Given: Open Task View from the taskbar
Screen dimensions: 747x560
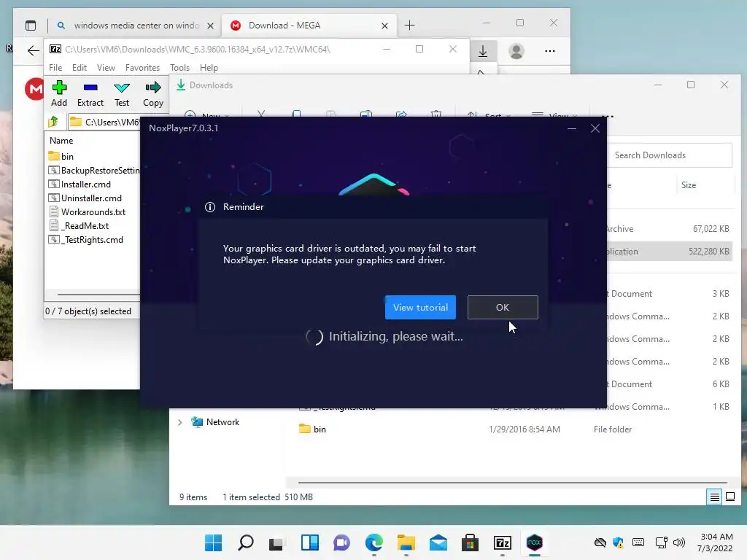Looking at the screenshot, I should point(276,542).
